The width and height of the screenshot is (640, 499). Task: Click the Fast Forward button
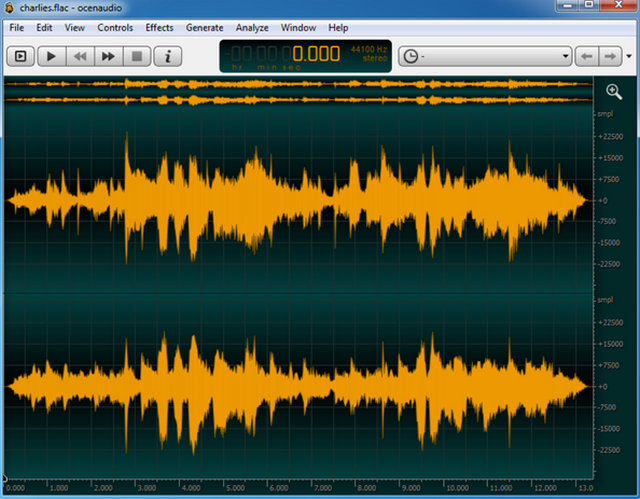pos(108,56)
